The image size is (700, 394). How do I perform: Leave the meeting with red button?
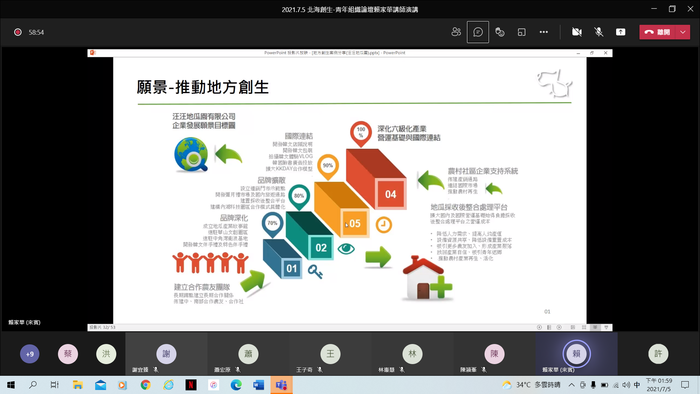(x=658, y=32)
